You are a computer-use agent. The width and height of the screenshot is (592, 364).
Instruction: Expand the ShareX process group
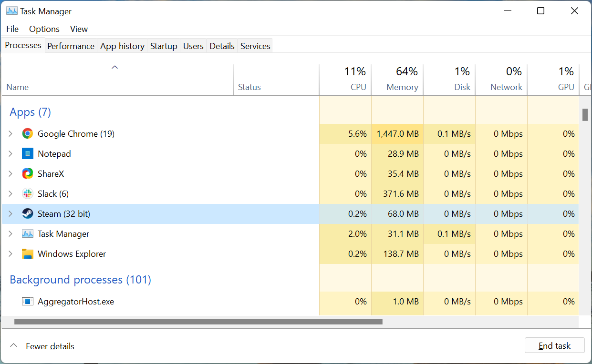tap(10, 174)
